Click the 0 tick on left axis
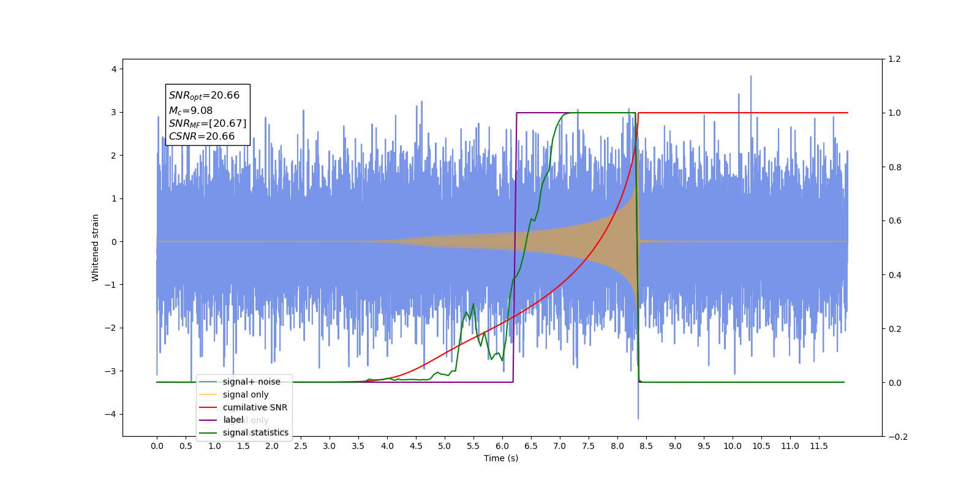The image size is (980, 490). tap(114, 242)
